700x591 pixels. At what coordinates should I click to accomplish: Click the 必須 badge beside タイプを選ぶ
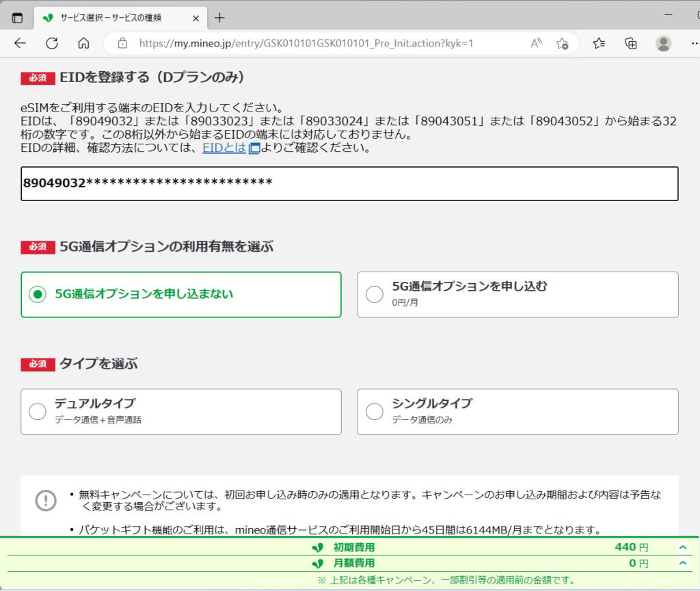(38, 364)
